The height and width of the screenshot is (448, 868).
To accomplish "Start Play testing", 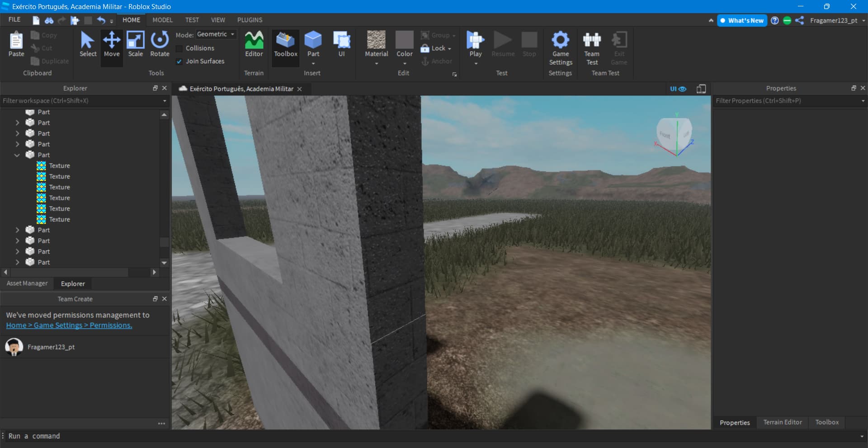I will [475, 43].
